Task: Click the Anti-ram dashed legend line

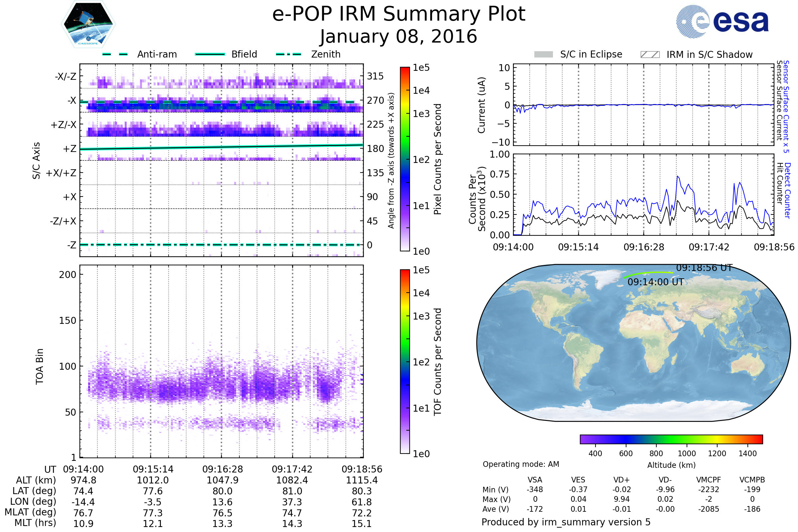Action: click(115, 54)
